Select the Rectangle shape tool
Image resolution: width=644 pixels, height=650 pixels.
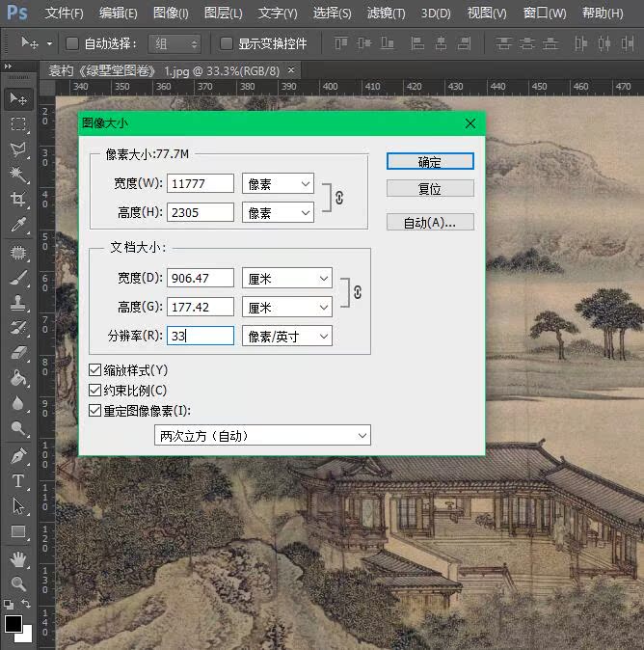[18, 531]
